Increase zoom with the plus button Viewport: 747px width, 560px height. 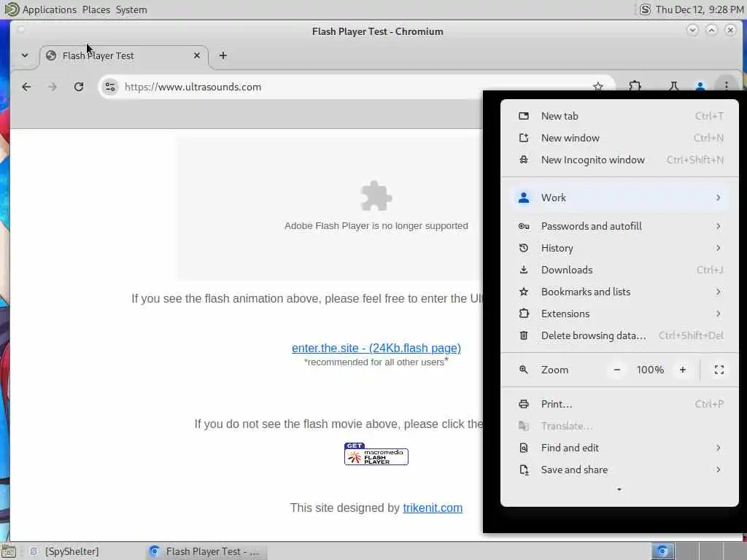[x=683, y=370]
